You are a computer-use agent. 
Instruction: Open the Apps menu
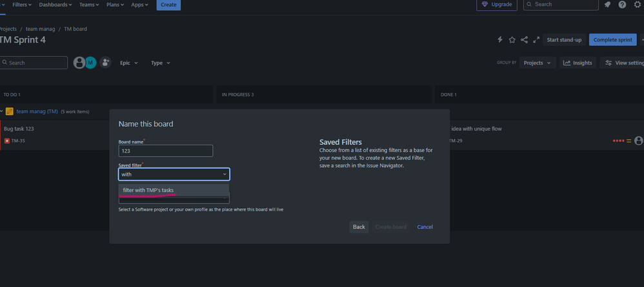(x=140, y=5)
